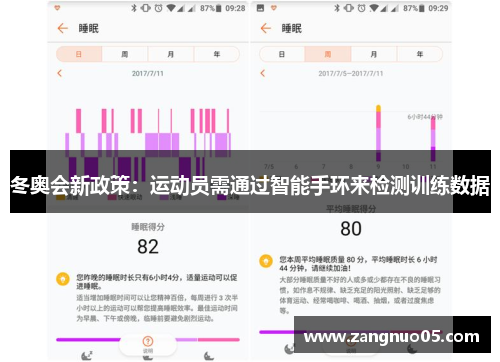Tap the heart app icon in right status bar
Viewport: 500px width, 362px height.
(274, 8)
